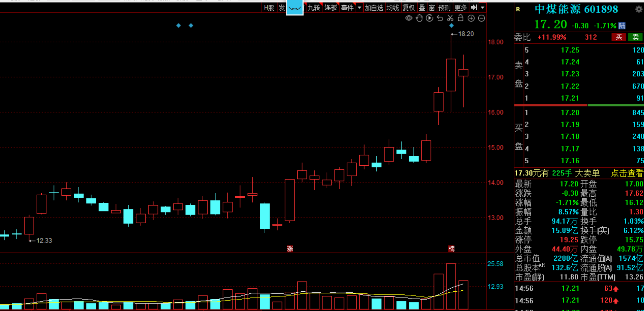This screenshot has width=644, height=311.
Task: Click the 金额 15.89亿 value
Action: click(x=565, y=230)
